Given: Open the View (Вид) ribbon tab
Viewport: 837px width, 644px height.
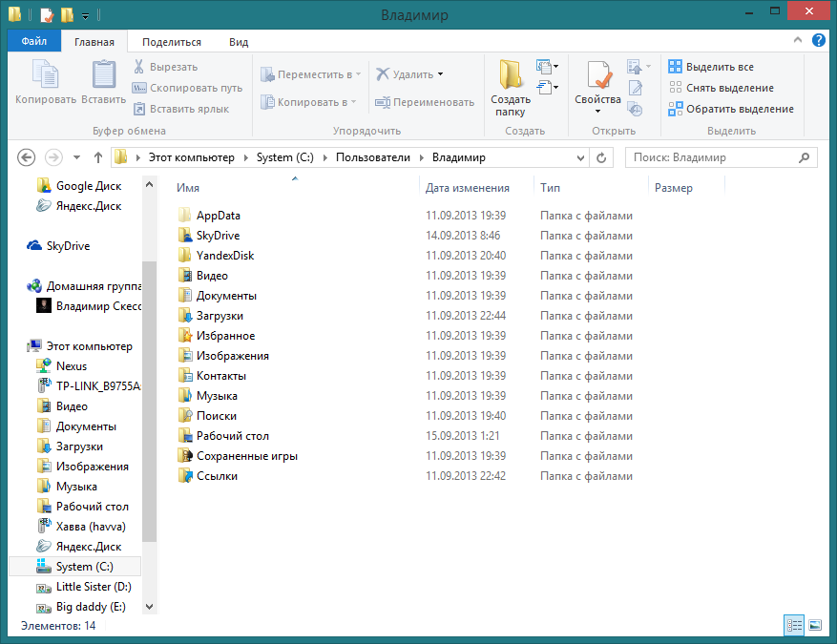Looking at the screenshot, I should [x=239, y=42].
